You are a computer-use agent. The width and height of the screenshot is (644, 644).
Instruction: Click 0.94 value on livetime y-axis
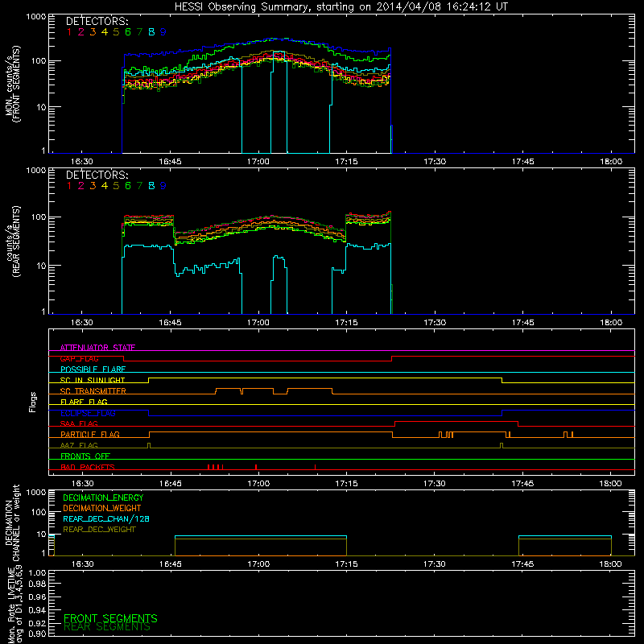tap(37, 610)
